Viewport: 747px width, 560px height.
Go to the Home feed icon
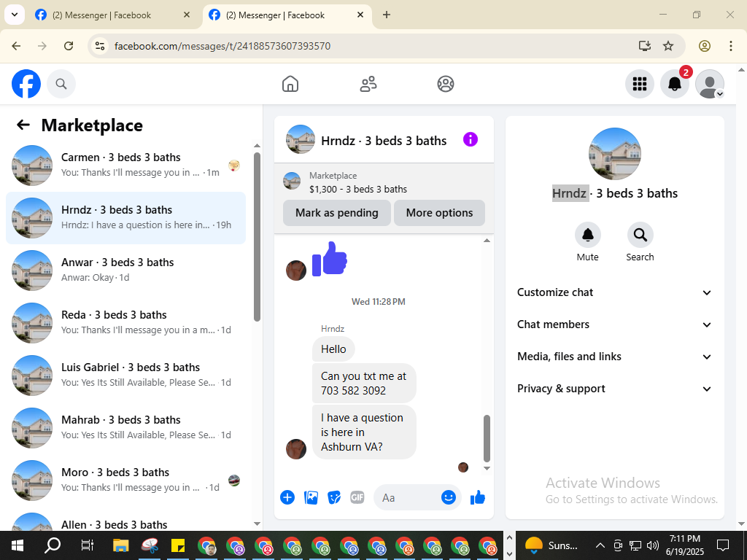click(290, 85)
